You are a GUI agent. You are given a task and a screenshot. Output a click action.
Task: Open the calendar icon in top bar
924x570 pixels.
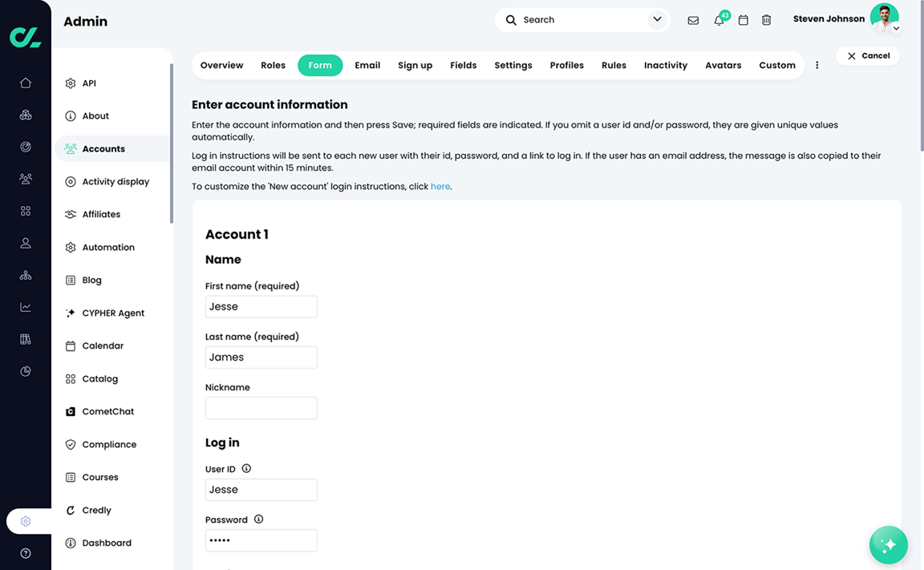(x=743, y=20)
